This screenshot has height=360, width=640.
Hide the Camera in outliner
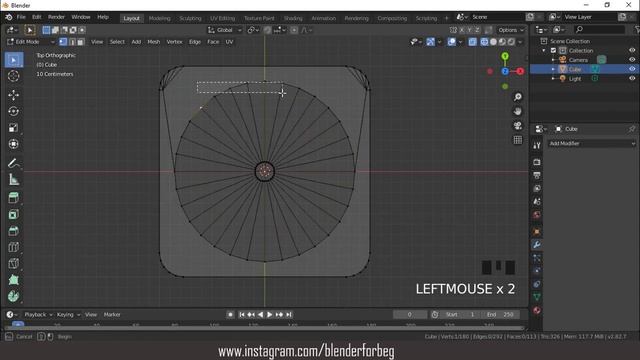pos(632,60)
